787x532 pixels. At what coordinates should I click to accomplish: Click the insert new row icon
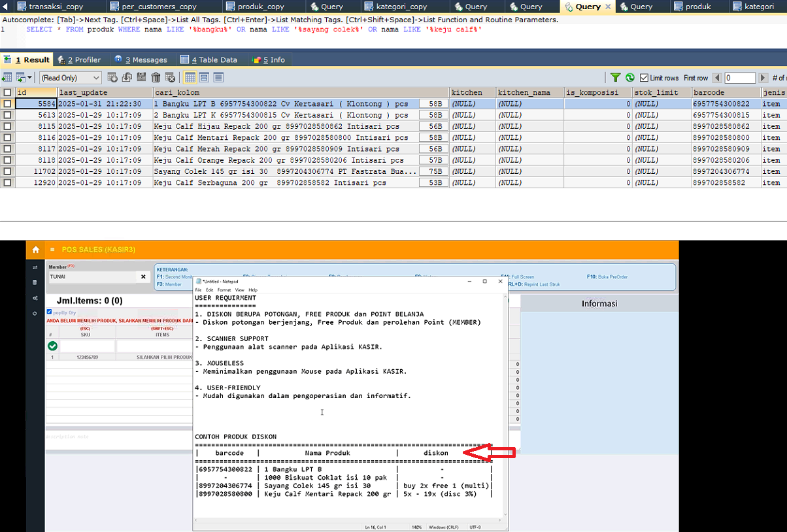pyautogui.click(x=112, y=78)
